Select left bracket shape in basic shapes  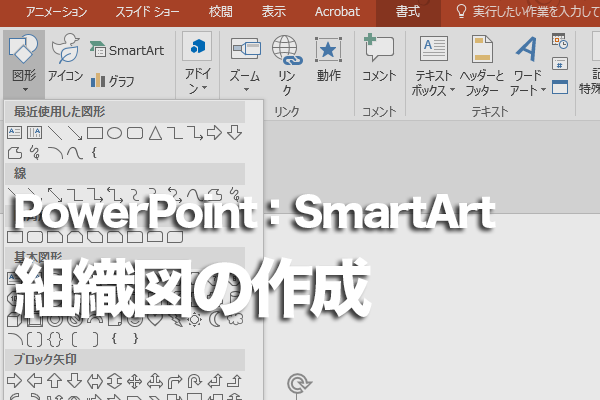pyautogui.click(x=75, y=339)
